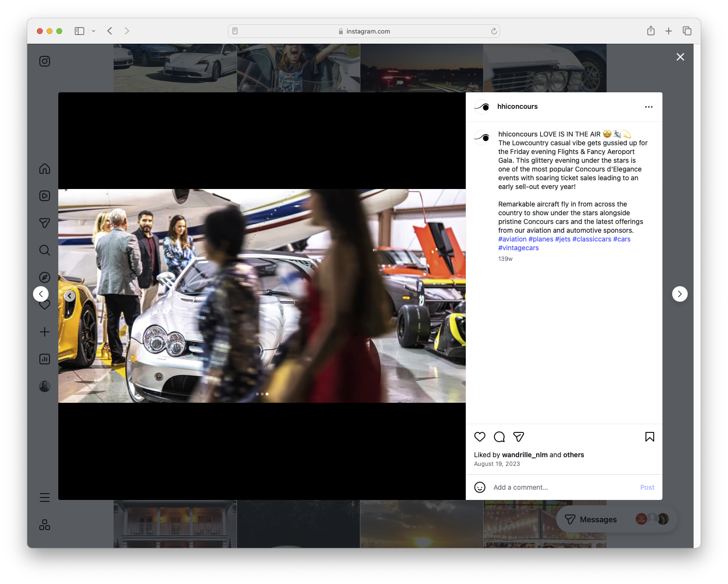Open the emoji picker for commenting
This screenshot has height=584, width=728.
pos(480,487)
